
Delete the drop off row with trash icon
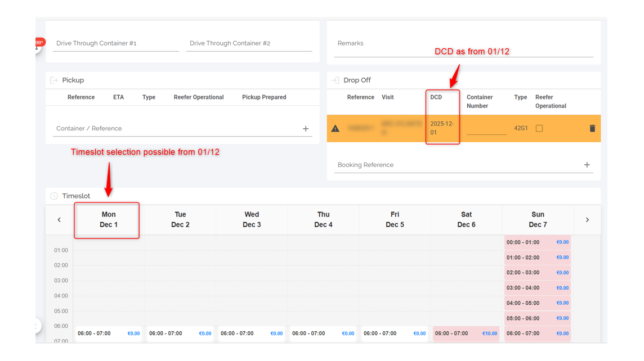click(592, 128)
